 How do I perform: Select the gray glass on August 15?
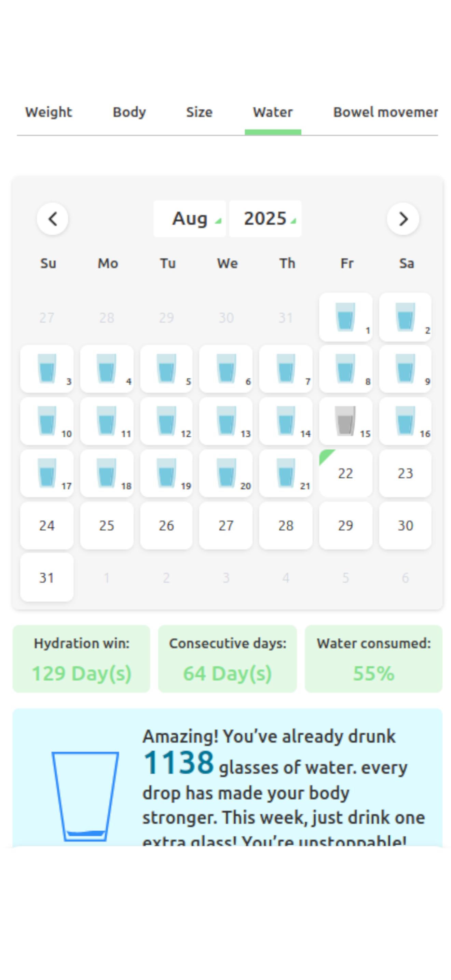[345, 421]
